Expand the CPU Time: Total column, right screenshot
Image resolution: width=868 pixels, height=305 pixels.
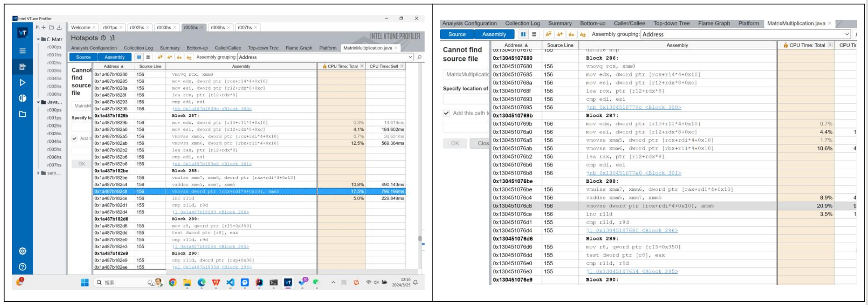pyautogui.click(x=830, y=45)
